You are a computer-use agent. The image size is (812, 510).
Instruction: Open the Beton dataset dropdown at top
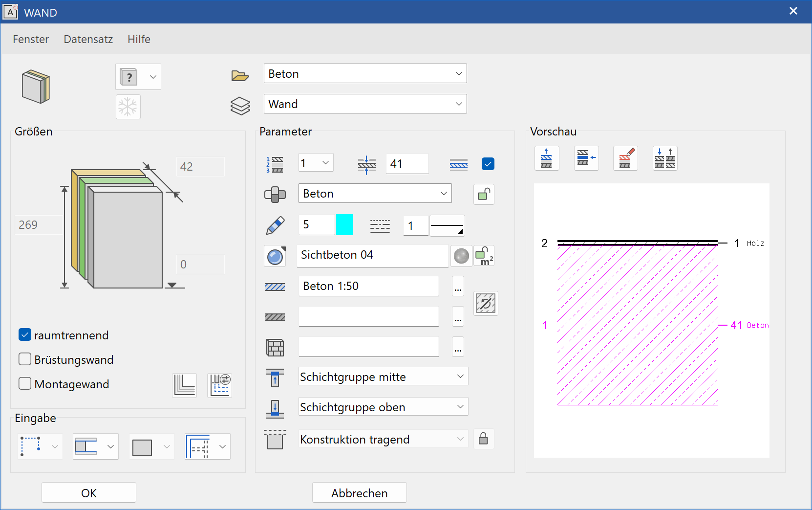(365, 73)
